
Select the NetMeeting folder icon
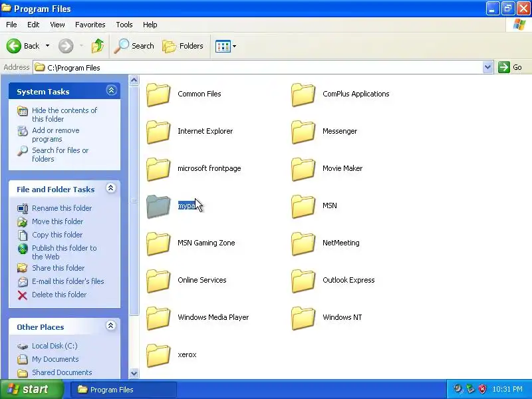click(303, 244)
